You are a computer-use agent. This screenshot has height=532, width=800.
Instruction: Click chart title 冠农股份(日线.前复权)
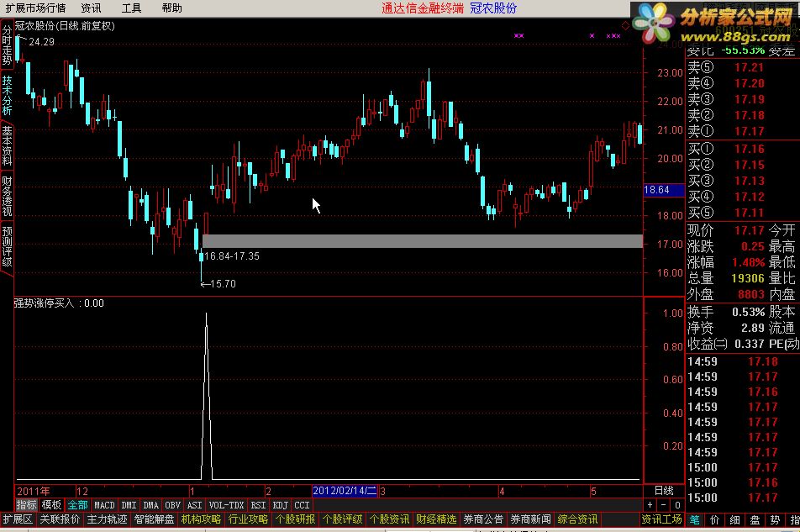click(x=65, y=25)
